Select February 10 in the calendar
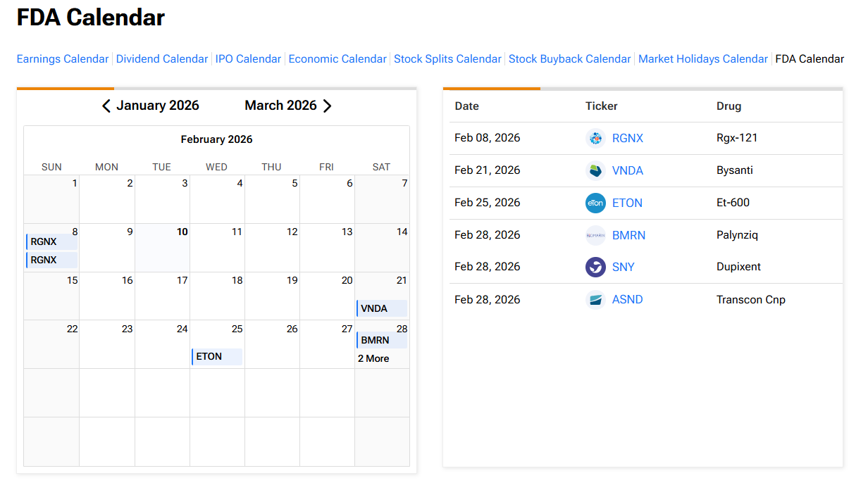Viewport: 868px width, 497px height. (x=162, y=248)
